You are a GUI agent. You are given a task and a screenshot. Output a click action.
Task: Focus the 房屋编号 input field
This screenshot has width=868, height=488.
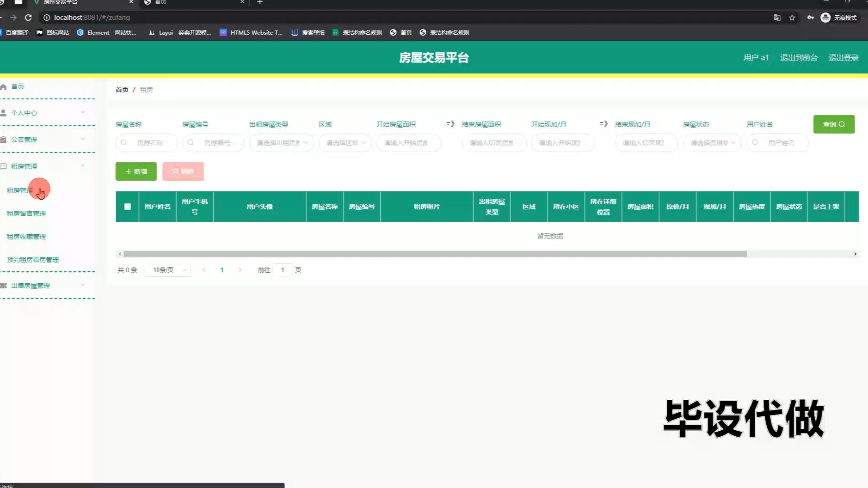point(213,143)
